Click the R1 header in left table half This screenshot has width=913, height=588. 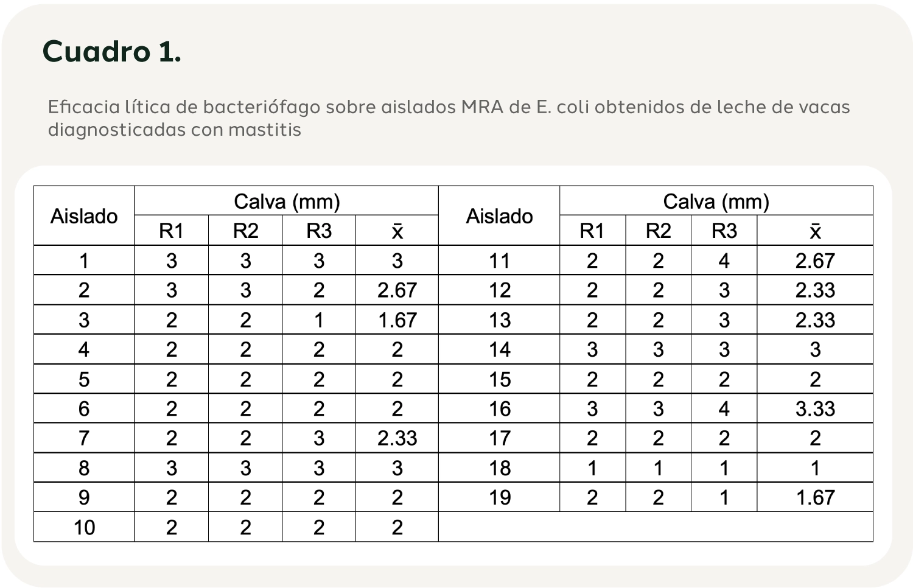171,231
